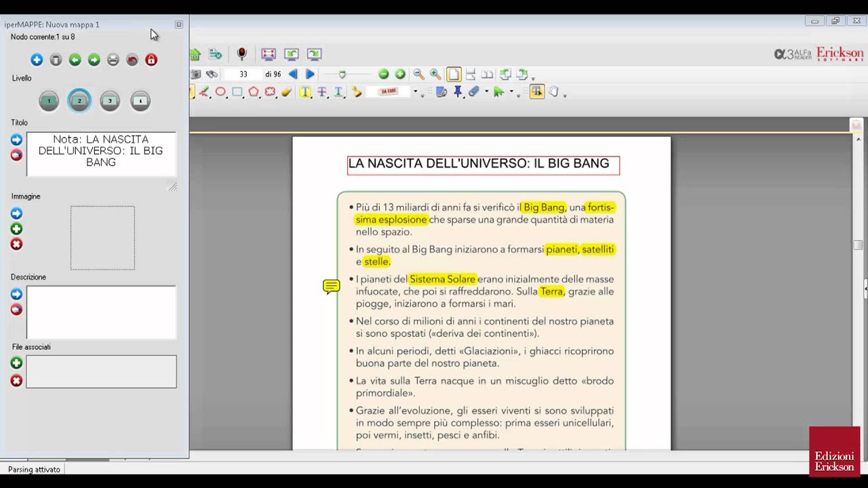Go to previous node with green left arrow
The image size is (868, 488).
click(x=75, y=60)
